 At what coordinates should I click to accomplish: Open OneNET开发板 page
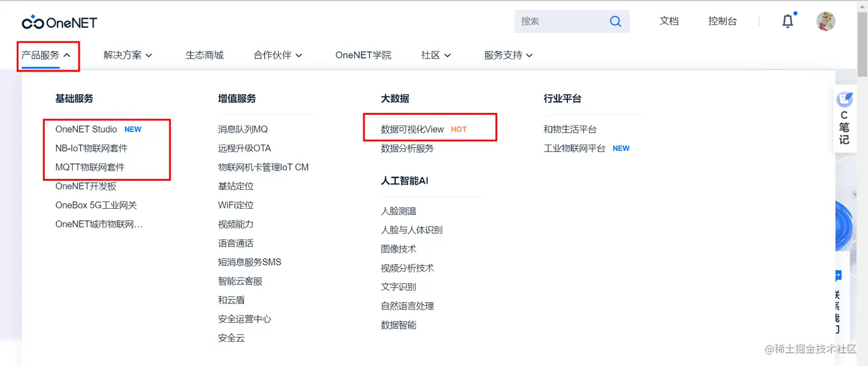click(x=86, y=186)
